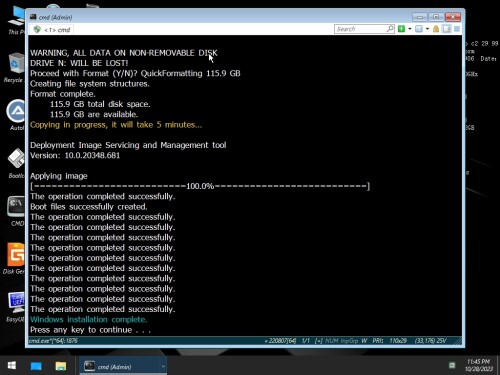
Task: Select the '<1> cmd' console tab
Action: point(52,30)
